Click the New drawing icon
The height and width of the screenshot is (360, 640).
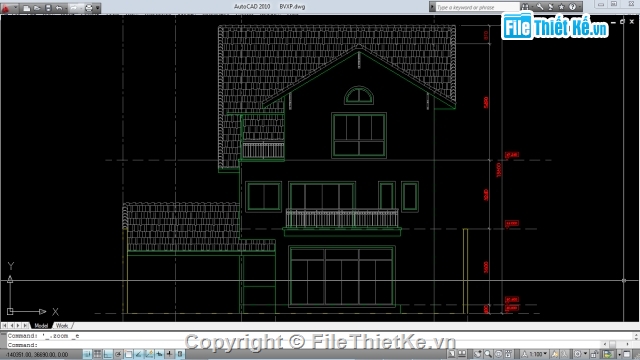point(27,8)
